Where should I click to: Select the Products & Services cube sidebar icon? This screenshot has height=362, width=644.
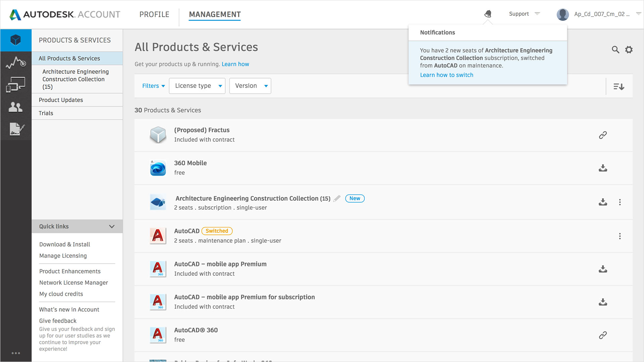point(16,40)
